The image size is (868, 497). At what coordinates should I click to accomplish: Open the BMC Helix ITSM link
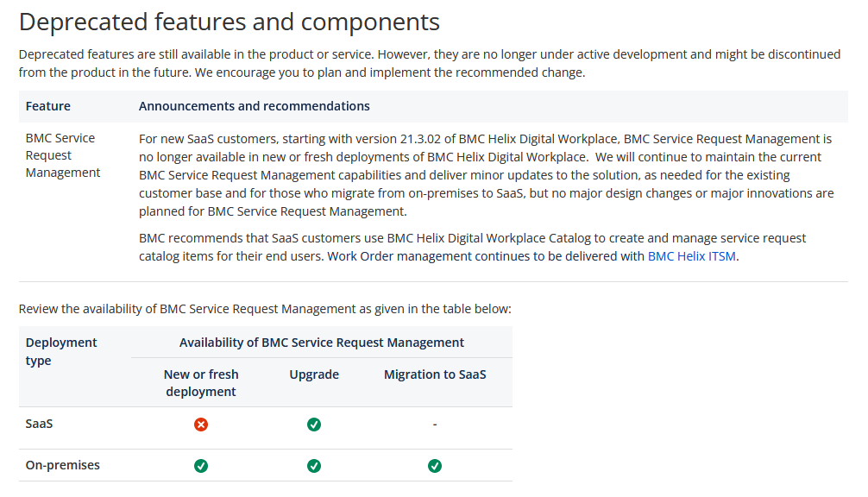coord(691,256)
